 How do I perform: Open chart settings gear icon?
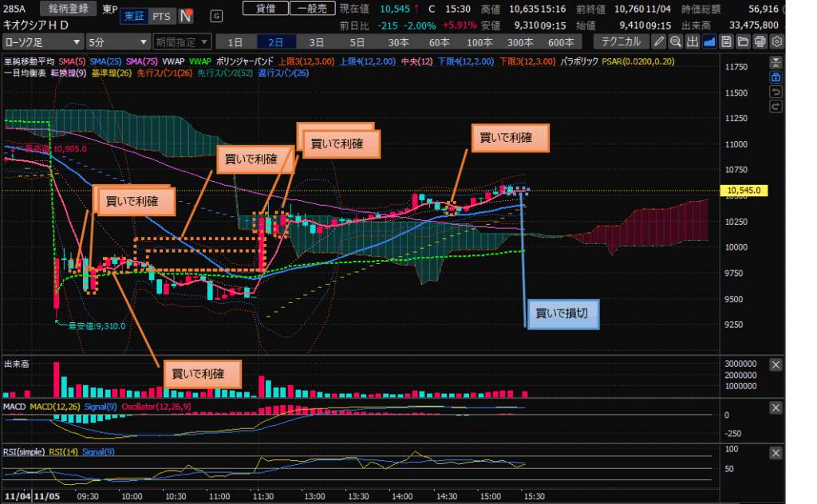776,41
